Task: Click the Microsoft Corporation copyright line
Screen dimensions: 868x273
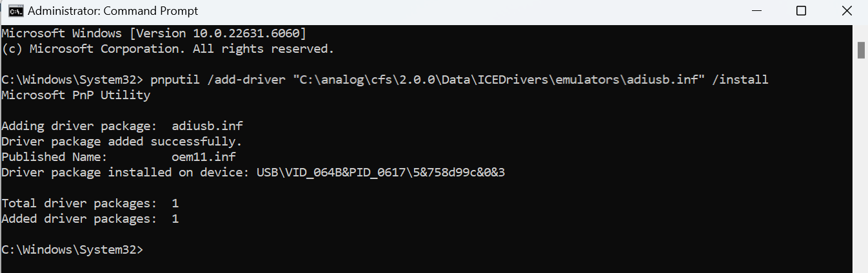Action: tap(168, 48)
